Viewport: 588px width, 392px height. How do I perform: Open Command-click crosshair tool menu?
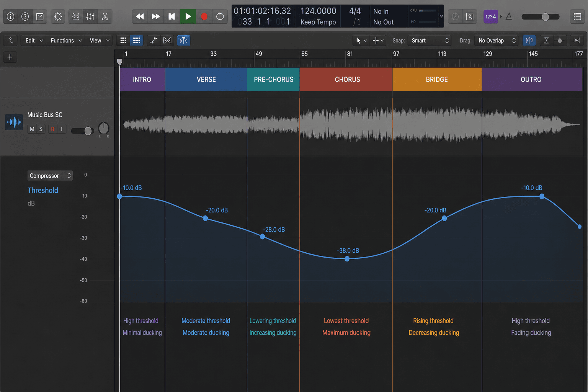(x=378, y=41)
